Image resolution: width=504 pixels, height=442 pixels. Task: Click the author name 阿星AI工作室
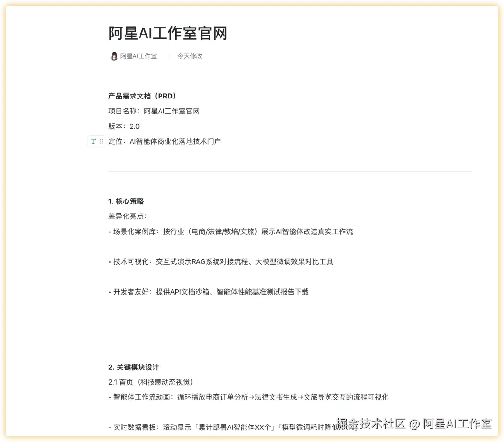(138, 56)
